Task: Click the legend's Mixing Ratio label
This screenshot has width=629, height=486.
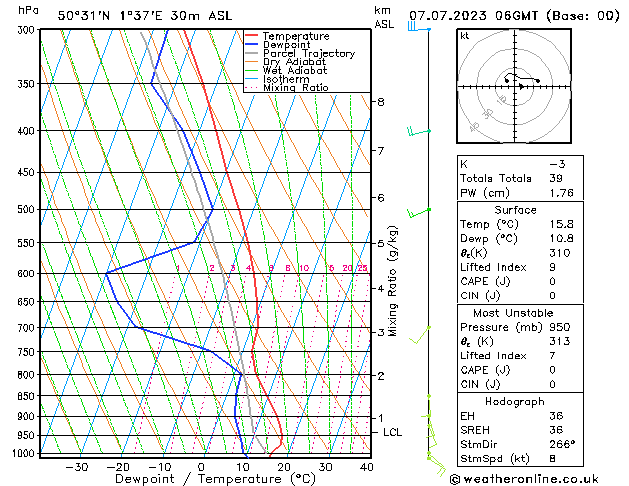Action: point(296,87)
